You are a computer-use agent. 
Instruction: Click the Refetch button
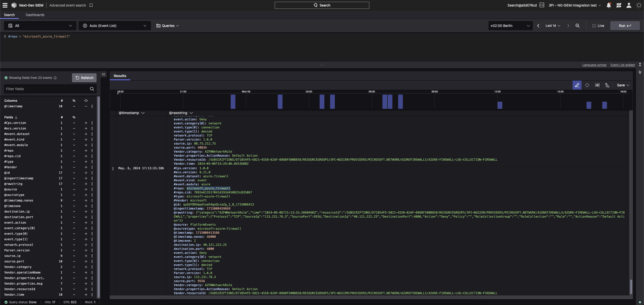[84, 78]
